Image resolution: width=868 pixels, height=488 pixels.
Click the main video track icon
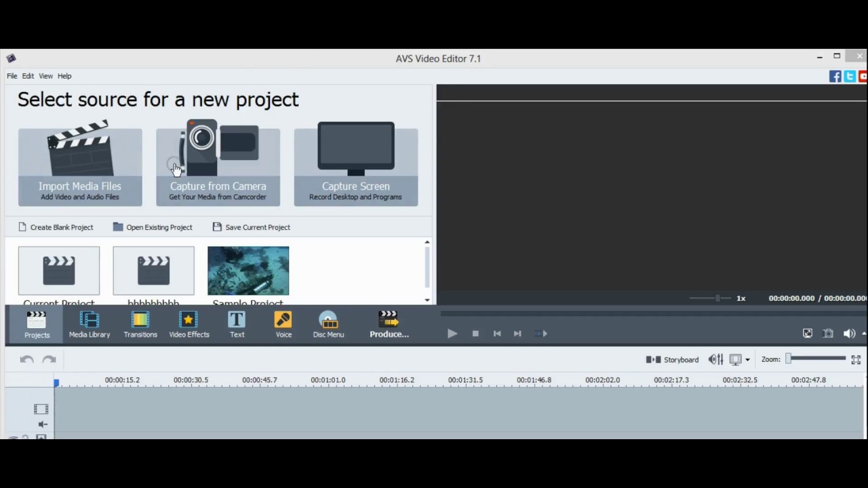(x=41, y=409)
